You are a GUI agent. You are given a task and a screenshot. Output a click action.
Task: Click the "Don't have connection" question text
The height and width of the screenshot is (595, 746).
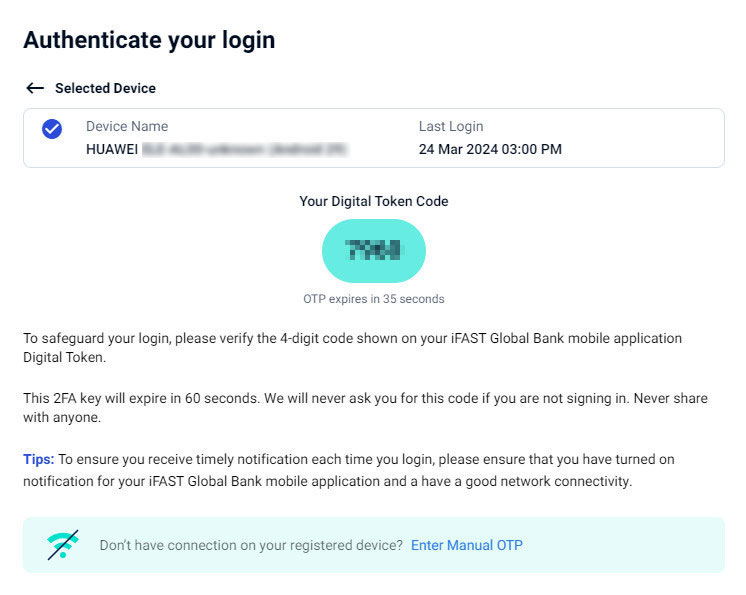click(251, 545)
